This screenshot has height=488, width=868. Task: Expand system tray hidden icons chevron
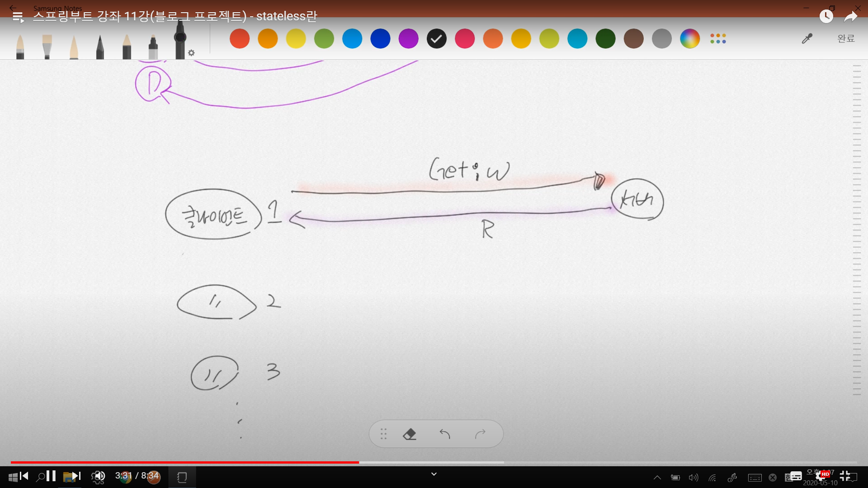(x=657, y=478)
